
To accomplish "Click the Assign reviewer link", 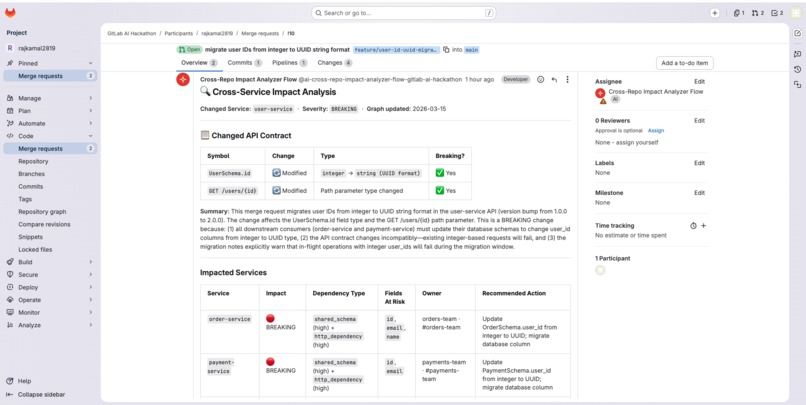I will [x=655, y=131].
